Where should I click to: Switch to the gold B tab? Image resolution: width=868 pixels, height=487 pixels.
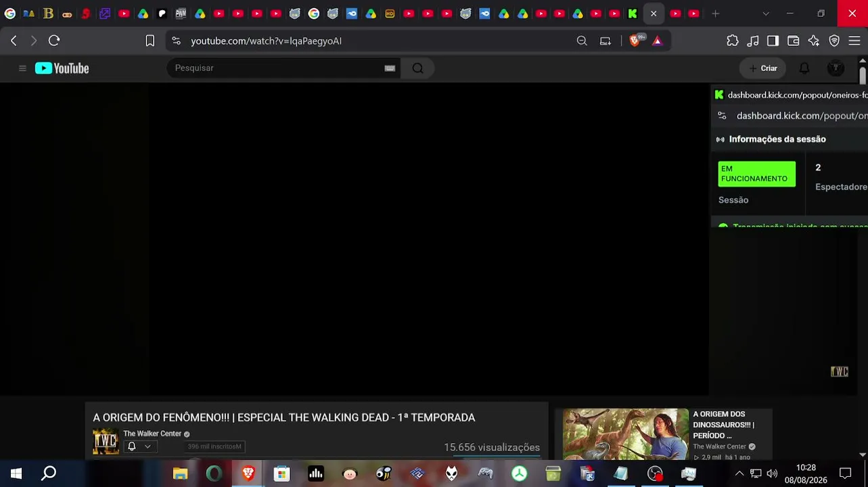(x=48, y=14)
